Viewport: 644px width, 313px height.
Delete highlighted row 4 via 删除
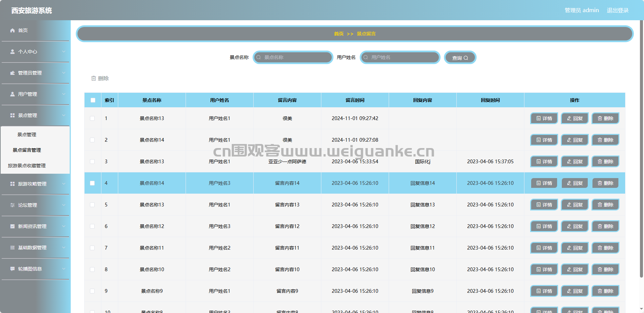click(x=606, y=183)
